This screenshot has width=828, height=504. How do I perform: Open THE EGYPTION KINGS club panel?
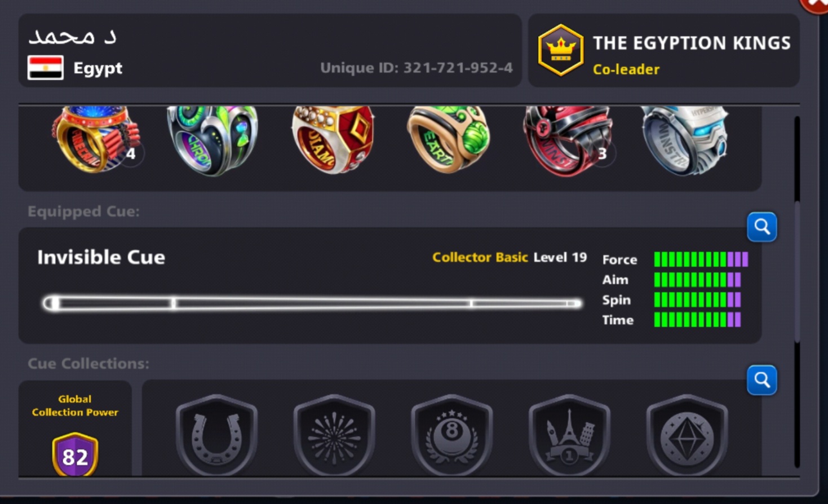click(663, 50)
